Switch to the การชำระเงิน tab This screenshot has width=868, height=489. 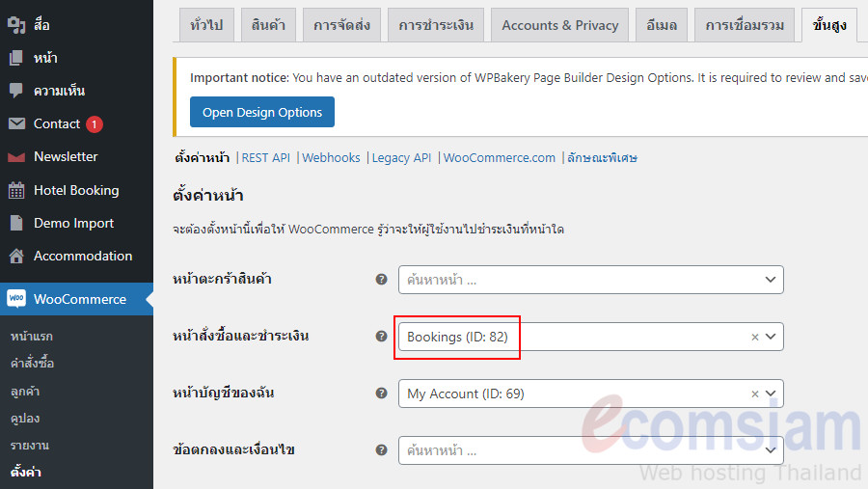436,25
